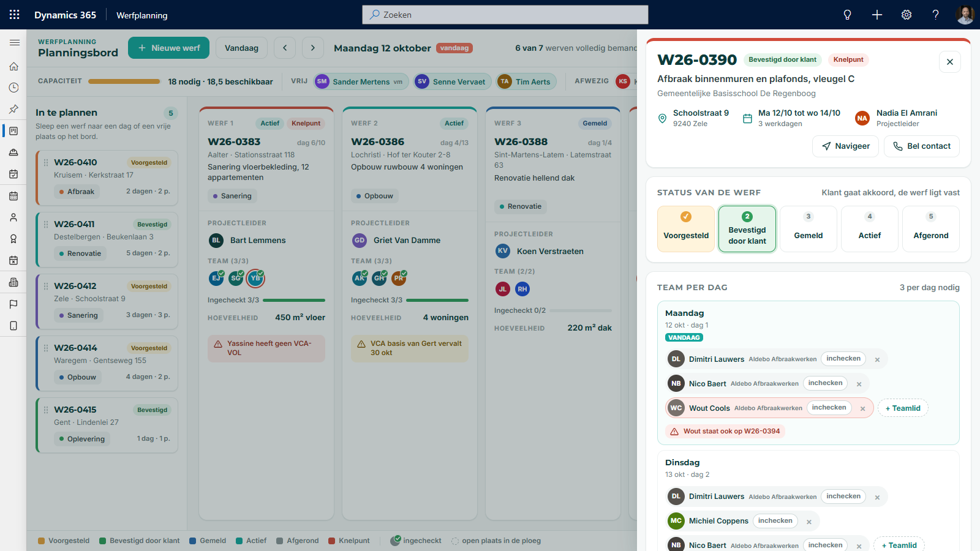Click in the Zoeken search field
Image resolution: width=980 pixels, height=551 pixels.
pyautogui.click(x=505, y=15)
